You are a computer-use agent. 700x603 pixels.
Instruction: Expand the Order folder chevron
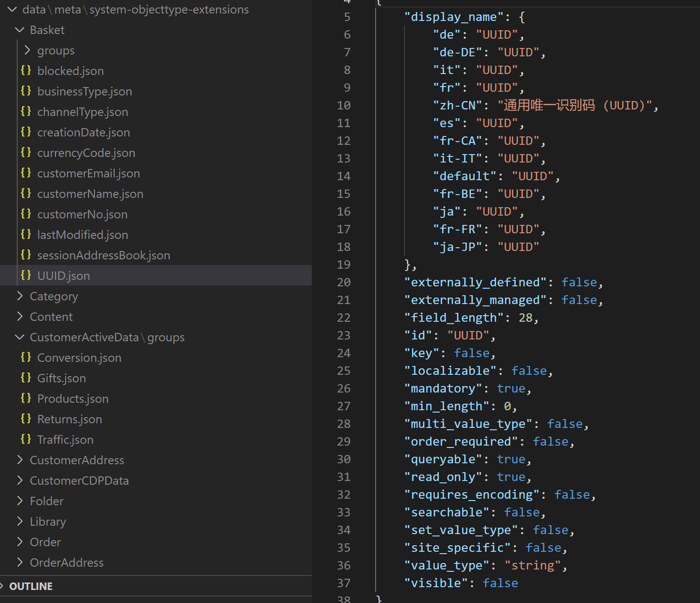tap(20, 542)
